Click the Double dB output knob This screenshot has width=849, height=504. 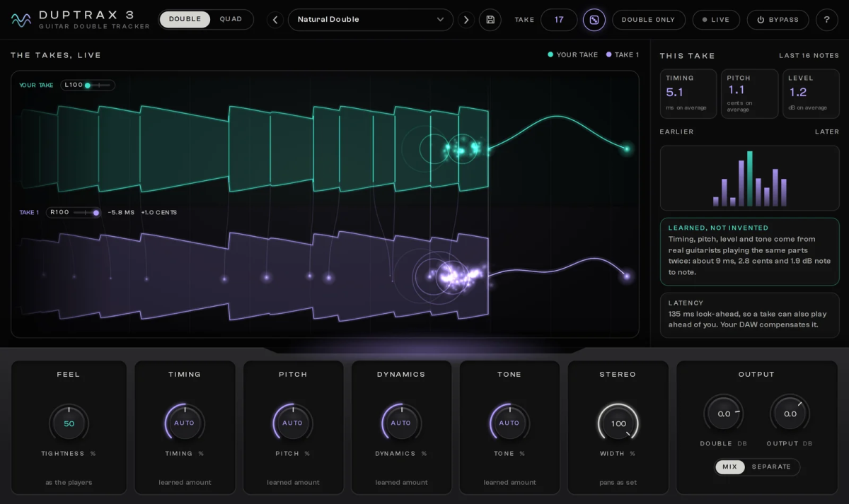click(724, 414)
